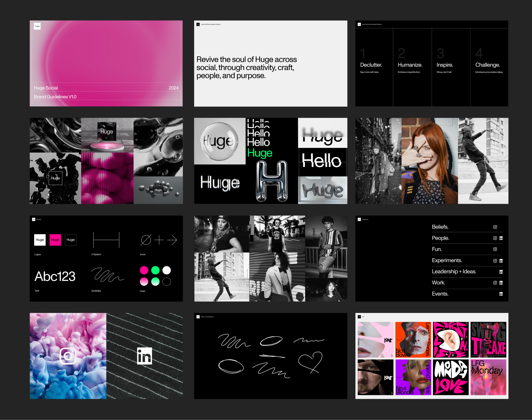Choose the white color swatch
The height and width of the screenshot is (420, 532).
(x=167, y=270)
